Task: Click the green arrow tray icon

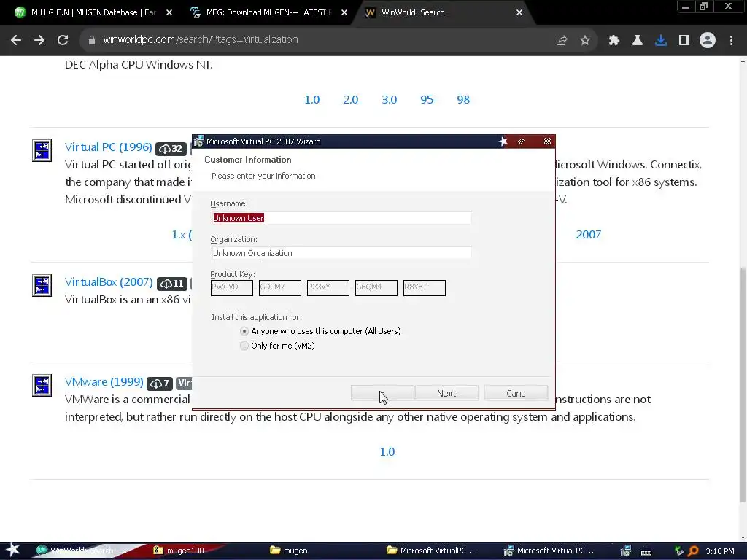Action: [679, 551]
